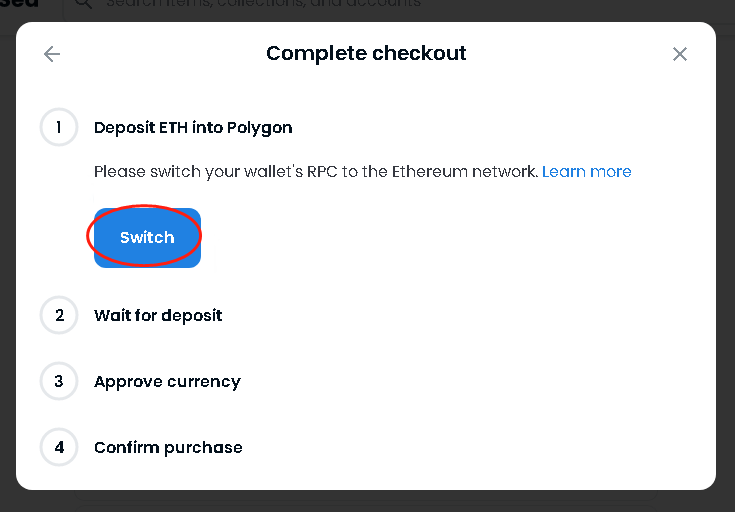Select the Confirm purchase step
Screen dimensions: 735x512
point(168,448)
